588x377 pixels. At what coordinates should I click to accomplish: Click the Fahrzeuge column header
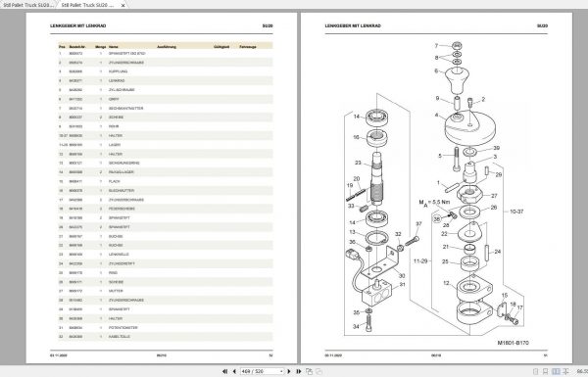pyautogui.click(x=248, y=47)
